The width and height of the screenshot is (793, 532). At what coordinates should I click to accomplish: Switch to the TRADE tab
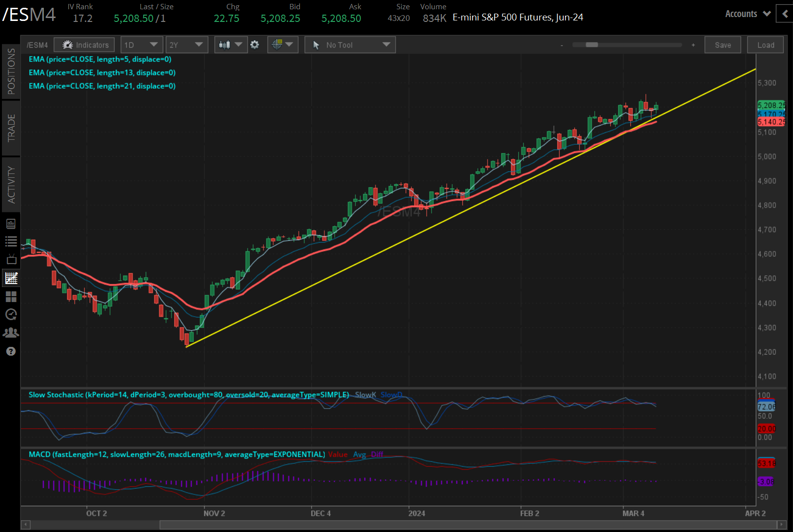(x=11, y=128)
